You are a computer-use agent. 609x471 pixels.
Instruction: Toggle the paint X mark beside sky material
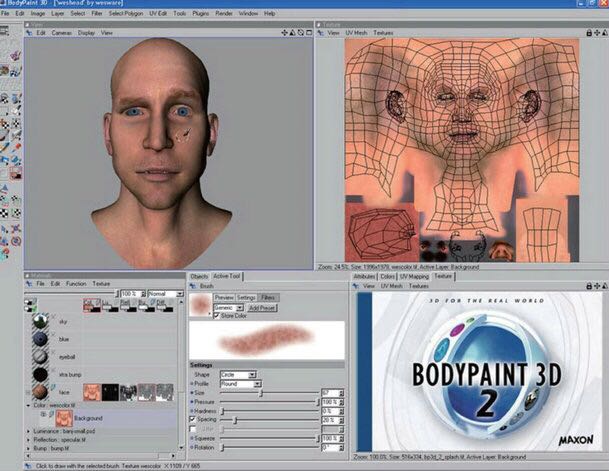[53, 316]
